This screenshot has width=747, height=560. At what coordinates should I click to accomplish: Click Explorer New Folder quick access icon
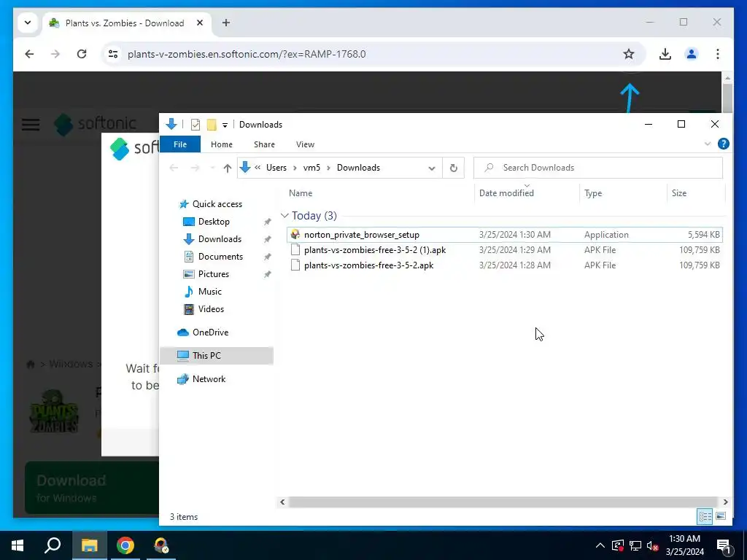click(x=212, y=125)
